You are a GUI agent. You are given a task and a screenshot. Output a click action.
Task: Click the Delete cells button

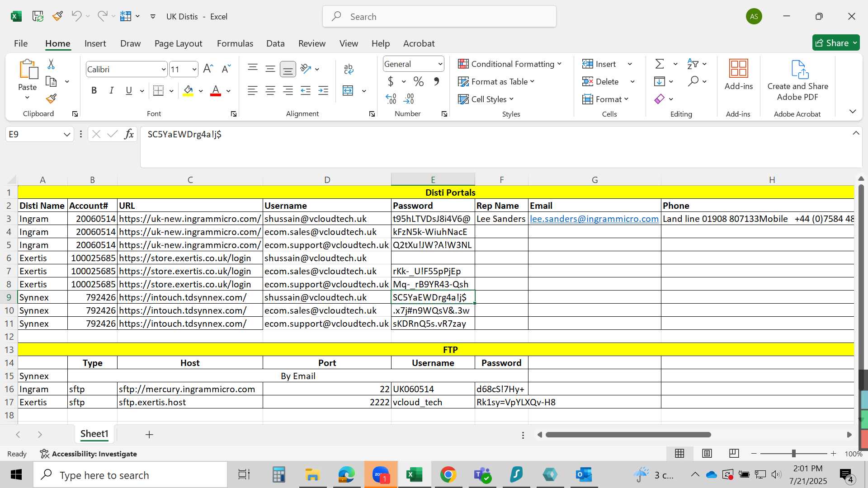(x=600, y=82)
